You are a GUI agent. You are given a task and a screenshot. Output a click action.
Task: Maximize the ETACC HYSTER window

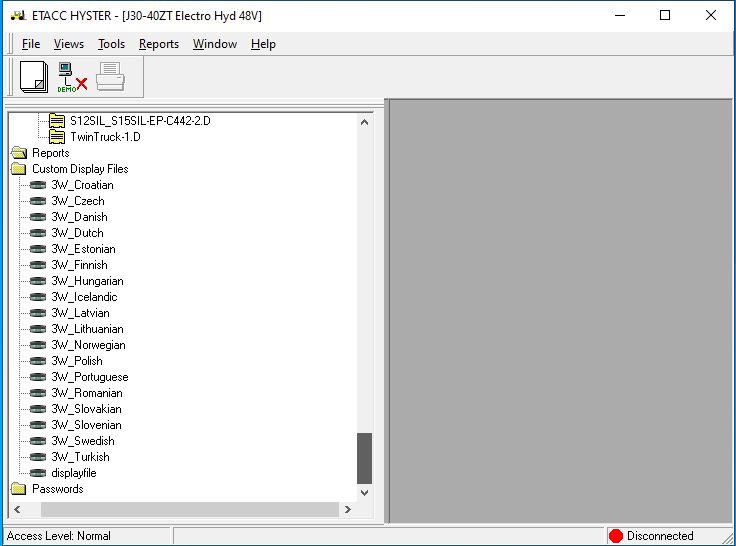coord(665,15)
